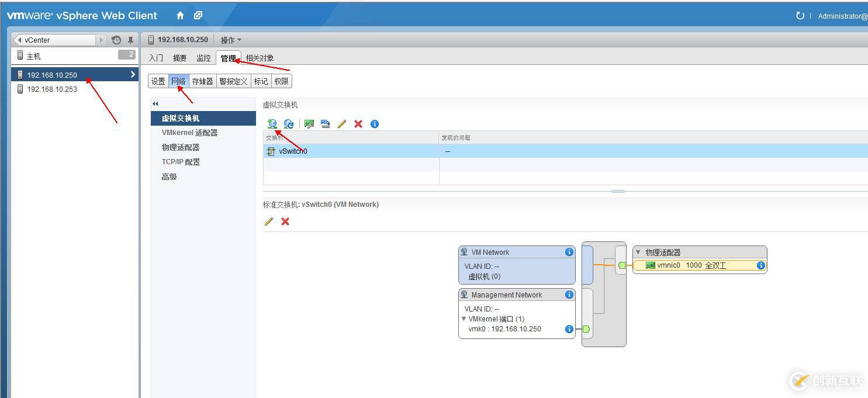Click info icon on Management Network box
Image resolution: width=868 pixels, height=398 pixels.
coord(569,295)
